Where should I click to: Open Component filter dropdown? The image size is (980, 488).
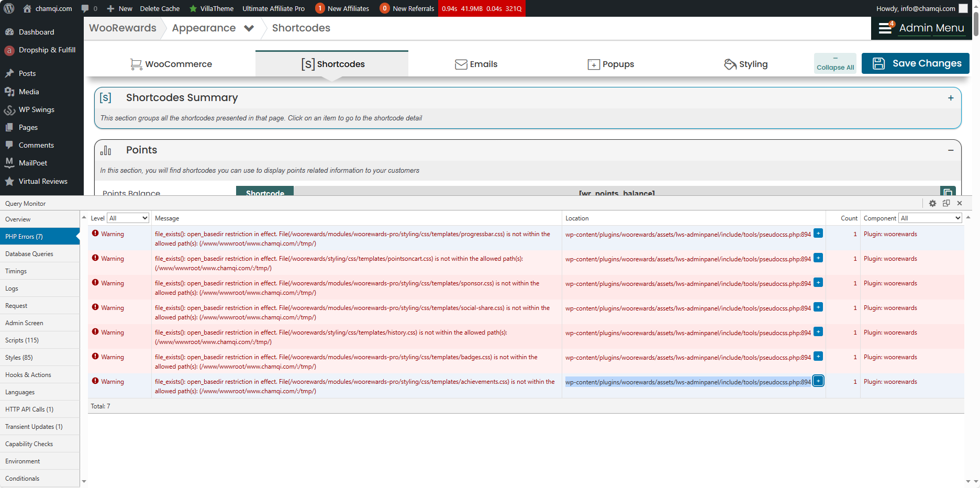coord(930,218)
